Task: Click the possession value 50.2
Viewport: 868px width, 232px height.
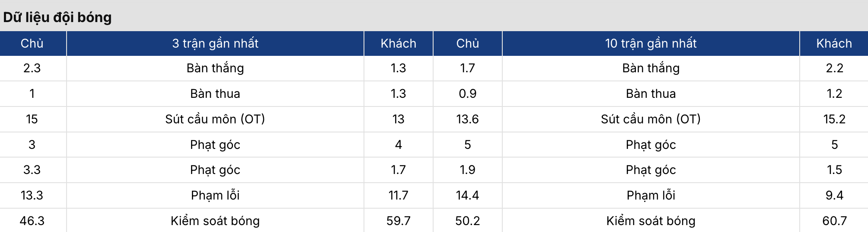Action: point(467,221)
